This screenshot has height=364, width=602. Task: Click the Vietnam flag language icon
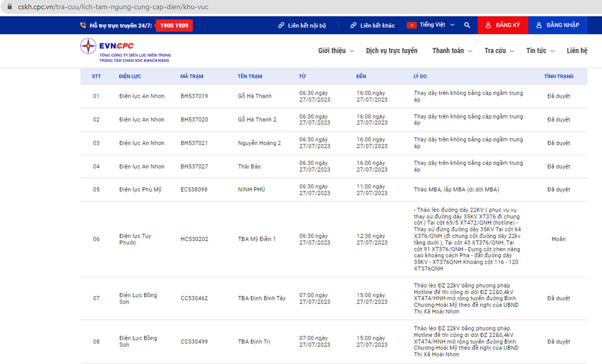coord(412,25)
